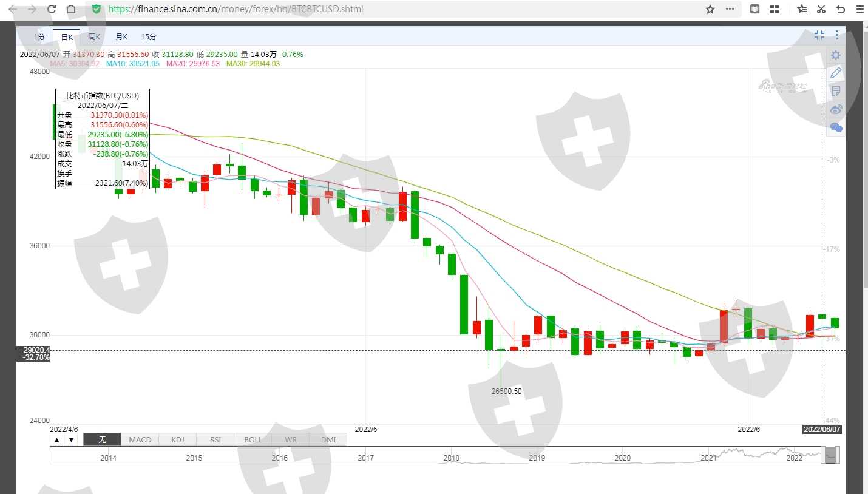View site security via green shield icon

coord(97,9)
